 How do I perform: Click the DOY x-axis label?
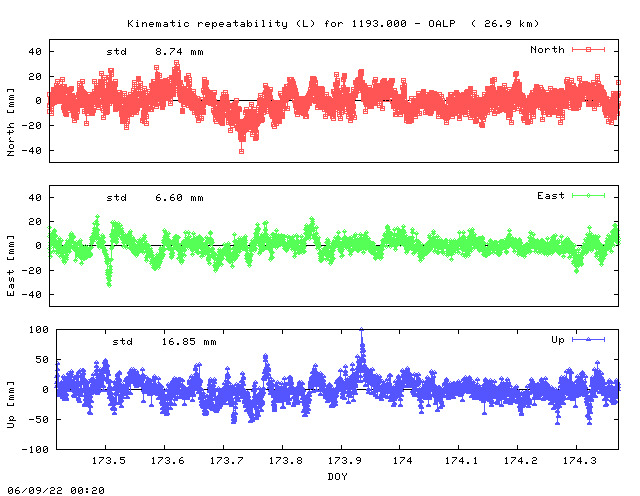point(338,476)
